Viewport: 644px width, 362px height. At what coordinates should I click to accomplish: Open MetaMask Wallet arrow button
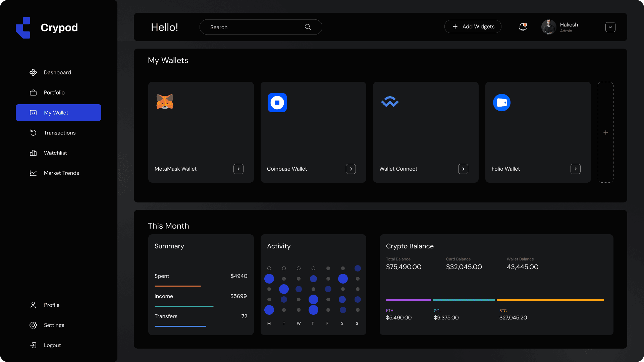point(238,169)
